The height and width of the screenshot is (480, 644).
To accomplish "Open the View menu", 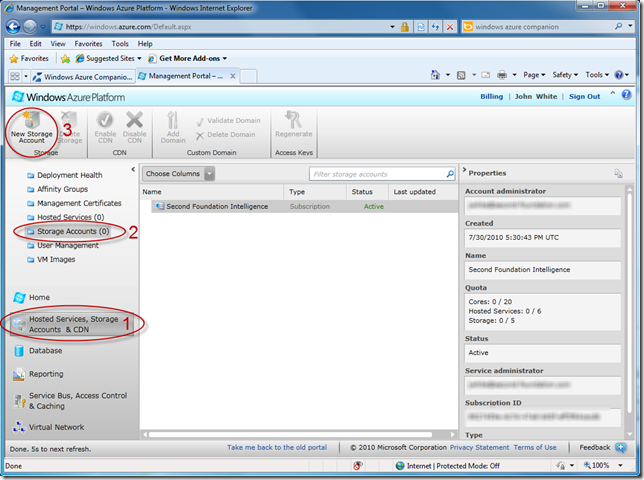I will [x=58, y=44].
